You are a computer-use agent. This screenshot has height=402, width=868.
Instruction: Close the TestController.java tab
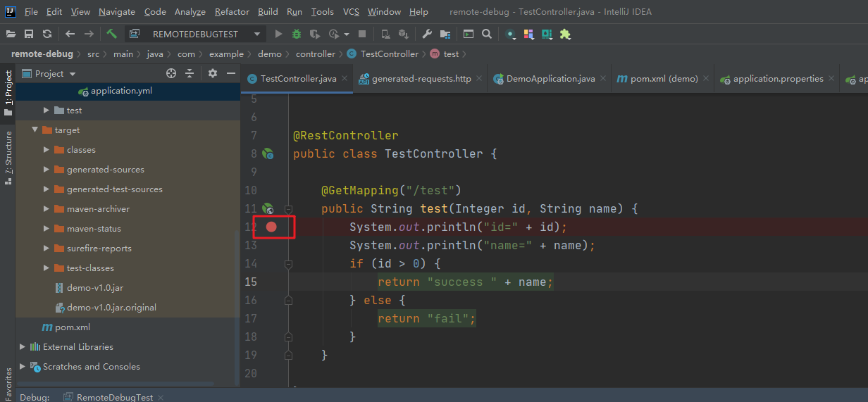pyautogui.click(x=345, y=79)
